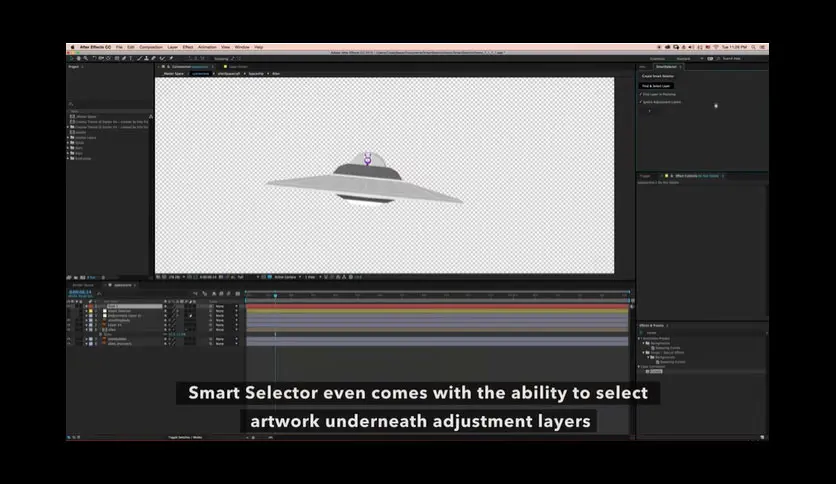Select the Selection arrow tool in toolbar
Screen dimensions: 836x484
point(71,59)
